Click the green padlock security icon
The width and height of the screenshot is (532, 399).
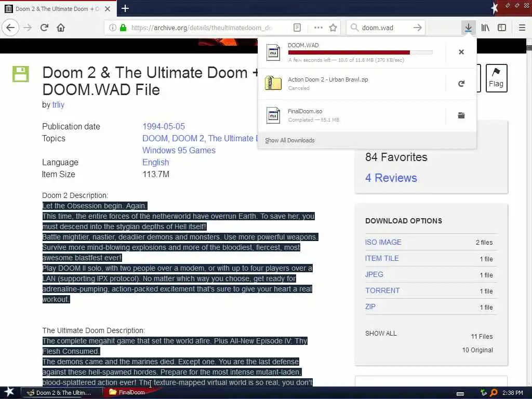click(123, 28)
